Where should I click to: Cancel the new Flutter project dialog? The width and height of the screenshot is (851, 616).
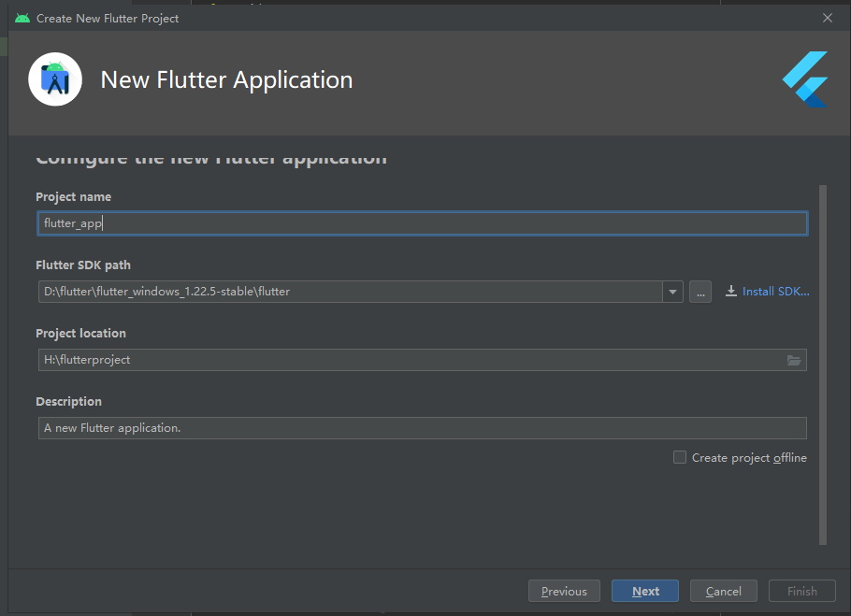(x=723, y=591)
